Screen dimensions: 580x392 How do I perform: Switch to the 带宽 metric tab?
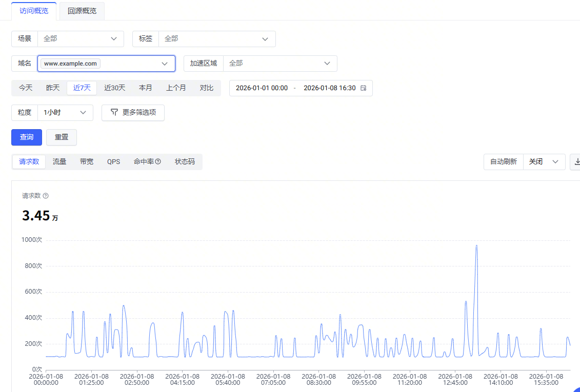coord(87,162)
